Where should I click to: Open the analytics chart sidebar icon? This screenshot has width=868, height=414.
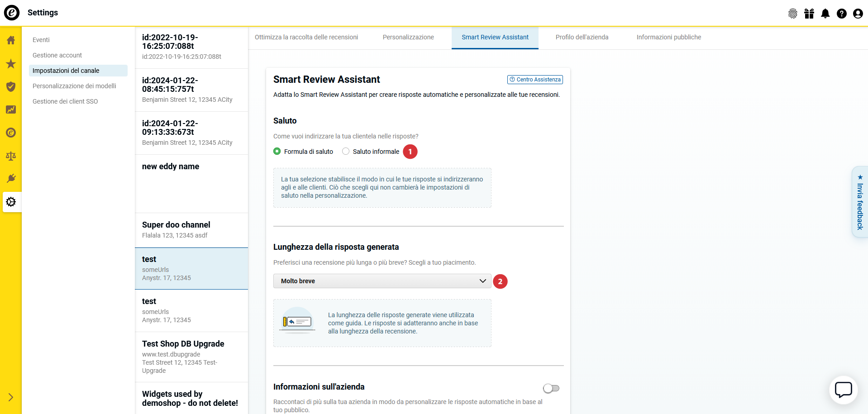coord(11,110)
